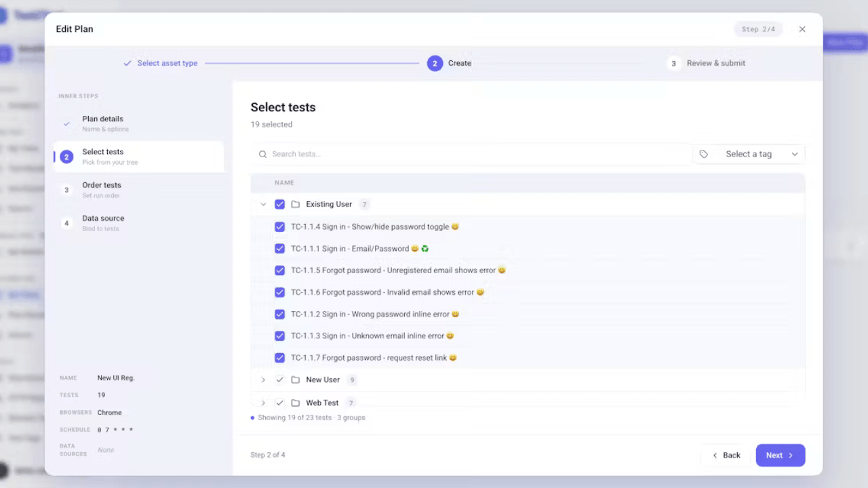Click the Create step label
The height and width of the screenshot is (488, 868).
[x=460, y=63]
